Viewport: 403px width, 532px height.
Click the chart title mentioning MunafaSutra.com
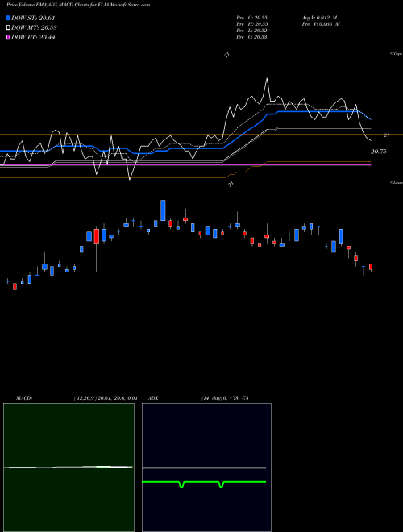coord(78,6)
